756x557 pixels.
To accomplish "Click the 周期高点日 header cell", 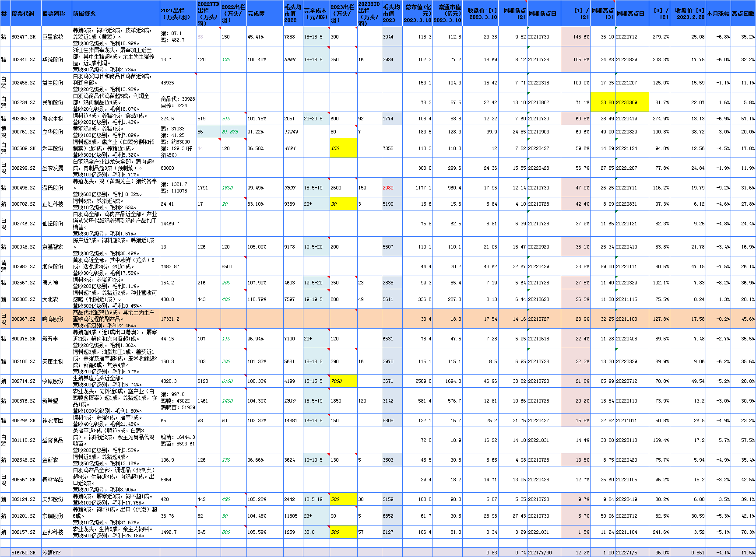I will pos(632,14).
